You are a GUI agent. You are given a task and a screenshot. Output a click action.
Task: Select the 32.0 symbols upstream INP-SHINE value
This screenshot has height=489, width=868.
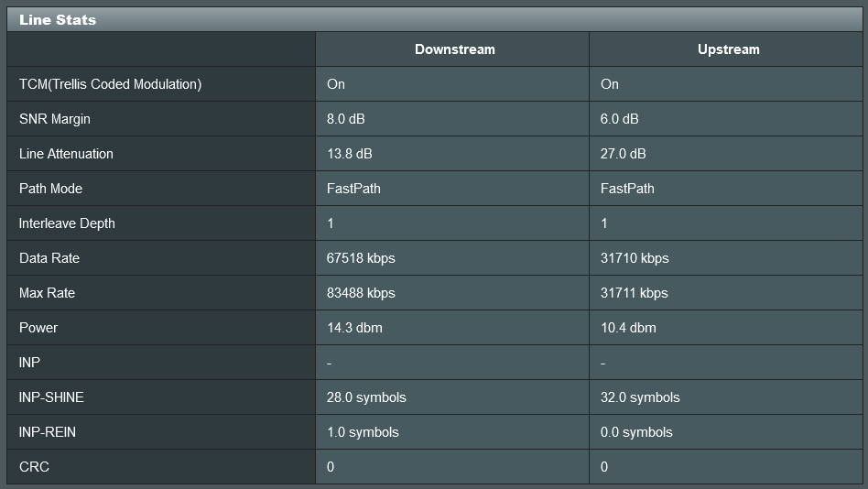pyautogui.click(x=640, y=397)
